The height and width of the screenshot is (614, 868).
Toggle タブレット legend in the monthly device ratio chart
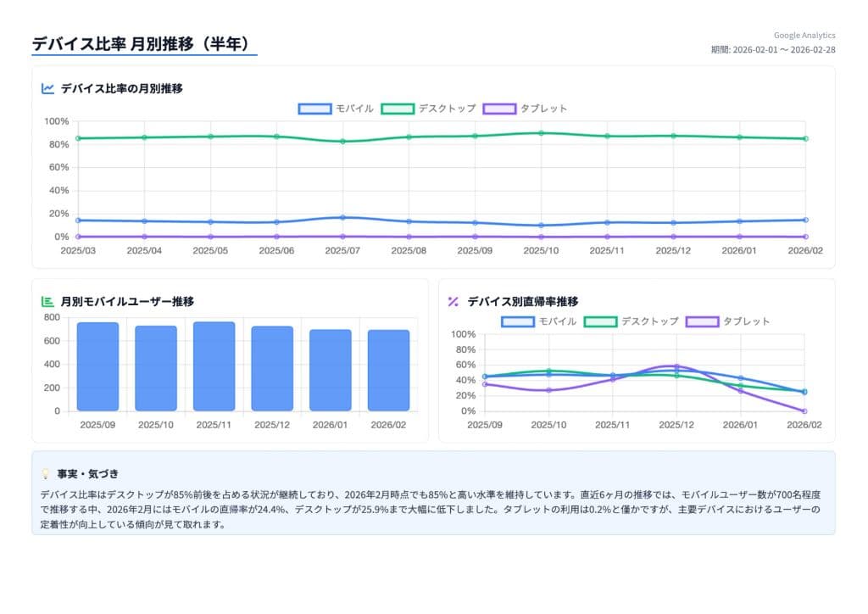525,109
